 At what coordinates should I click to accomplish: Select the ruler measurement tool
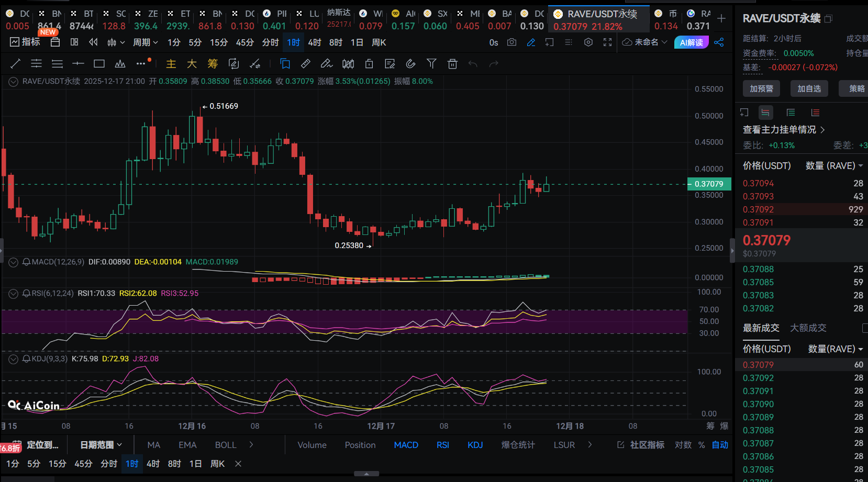(306, 64)
